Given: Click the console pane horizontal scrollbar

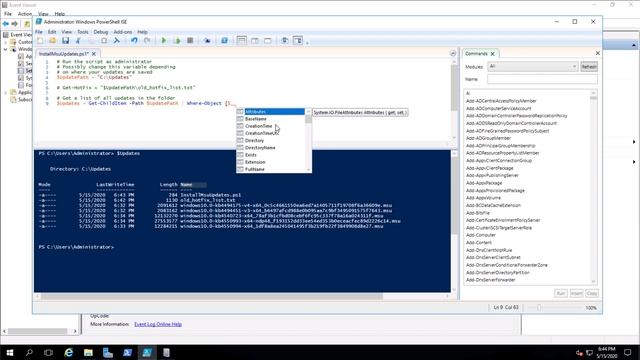Looking at the screenshot, I should point(211,296).
